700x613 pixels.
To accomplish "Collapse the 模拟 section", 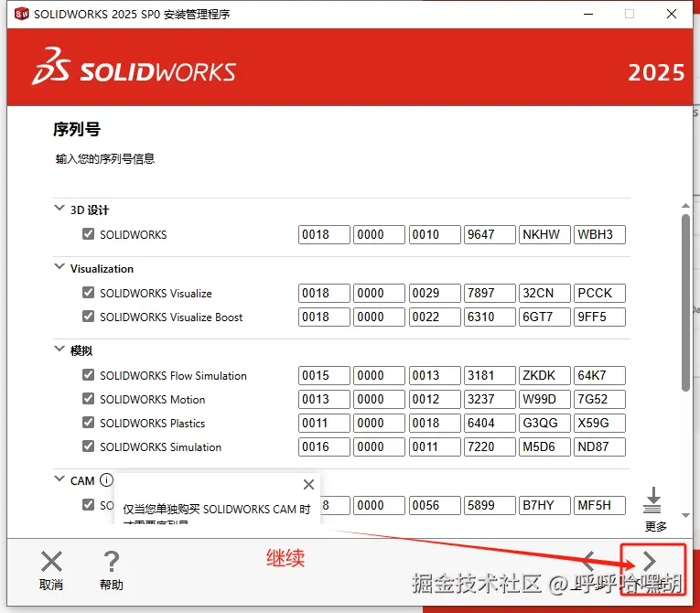I will pyautogui.click(x=59, y=349).
